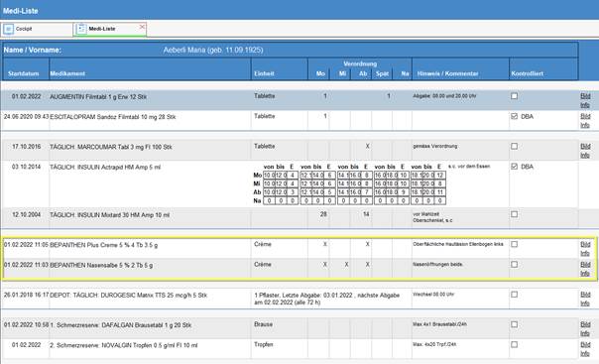The width and height of the screenshot is (599, 364).
Task: Open Bild link for BEPANTHEN Plus Creme
Action: pos(585,244)
